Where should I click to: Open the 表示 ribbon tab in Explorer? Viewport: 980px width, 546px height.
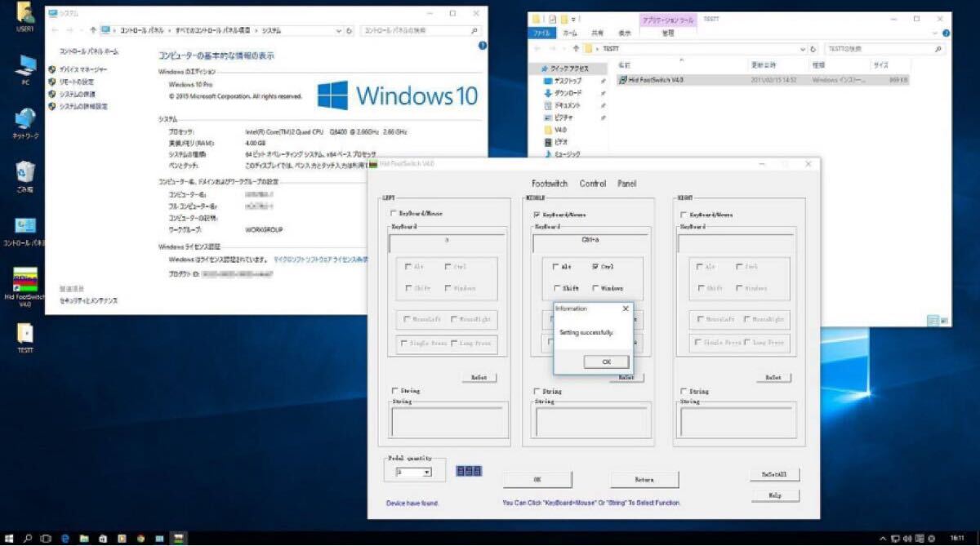click(624, 33)
